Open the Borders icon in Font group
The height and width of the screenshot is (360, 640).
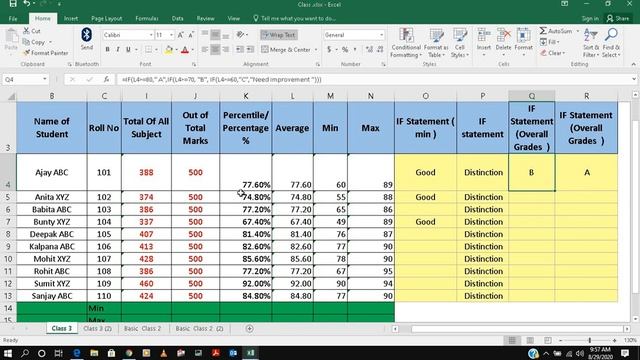coord(148,50)
